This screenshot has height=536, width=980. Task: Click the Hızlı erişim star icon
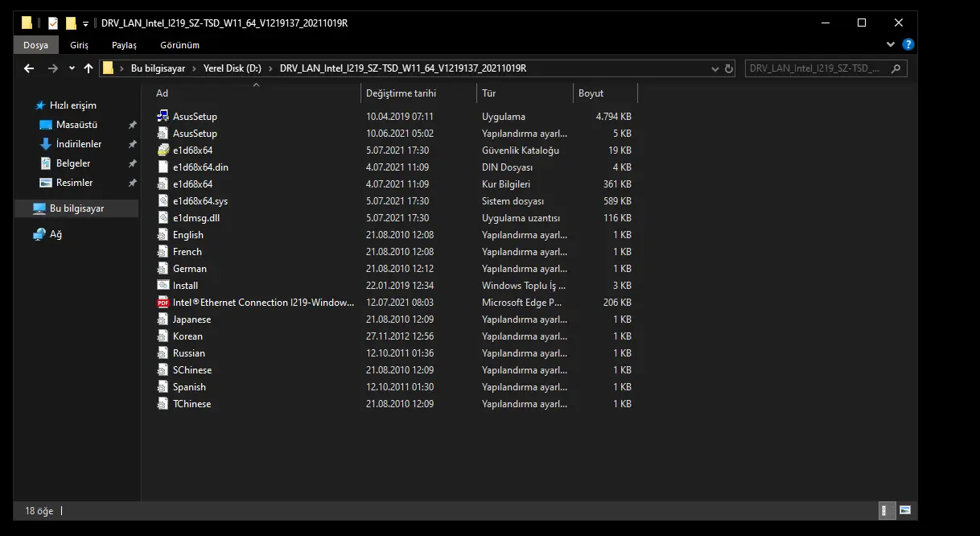[x=40, y=105]
